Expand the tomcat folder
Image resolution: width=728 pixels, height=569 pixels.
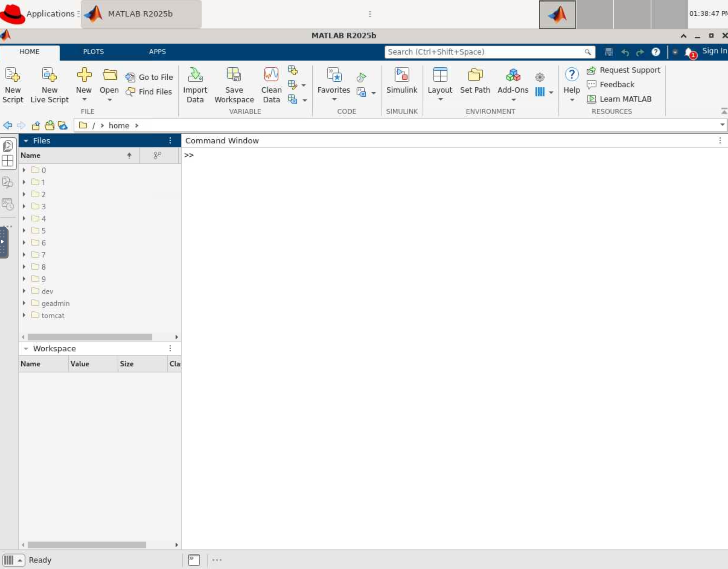tap(24, 315)
